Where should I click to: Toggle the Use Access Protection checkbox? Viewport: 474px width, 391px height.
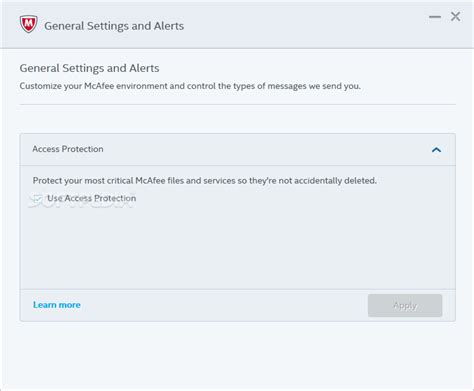point(37,199)
